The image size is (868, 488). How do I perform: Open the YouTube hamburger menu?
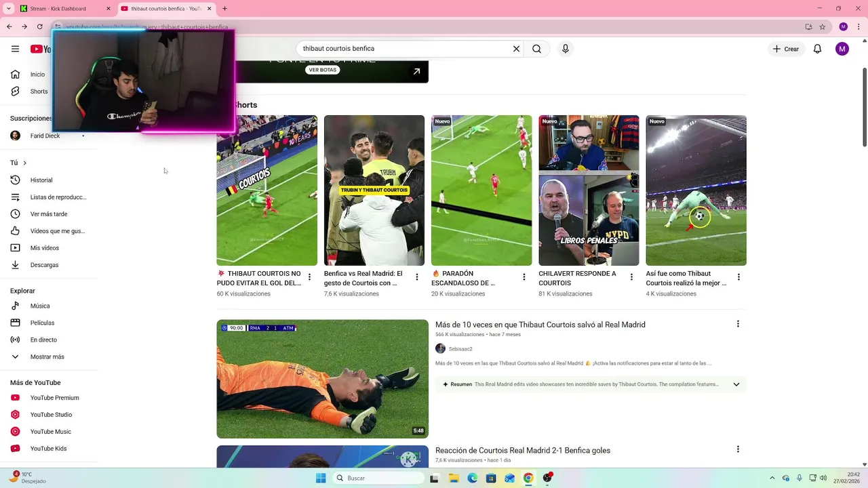(15, 49)
